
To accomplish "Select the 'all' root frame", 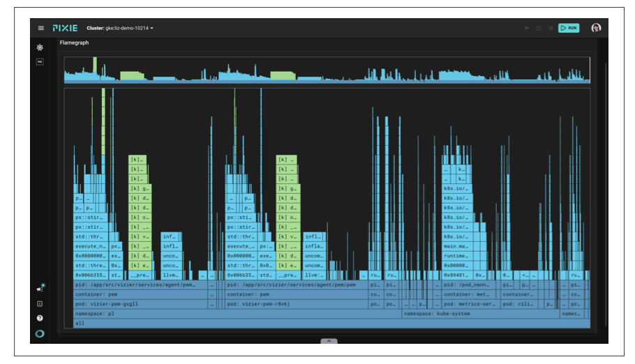I will pyautogui.click(x=331, y=324).
